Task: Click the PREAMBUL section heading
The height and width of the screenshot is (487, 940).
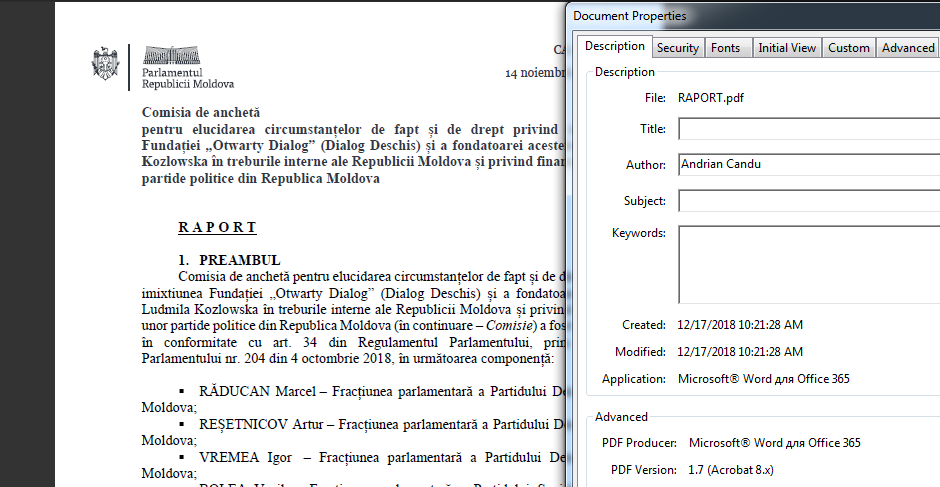Action: point(239,260)
